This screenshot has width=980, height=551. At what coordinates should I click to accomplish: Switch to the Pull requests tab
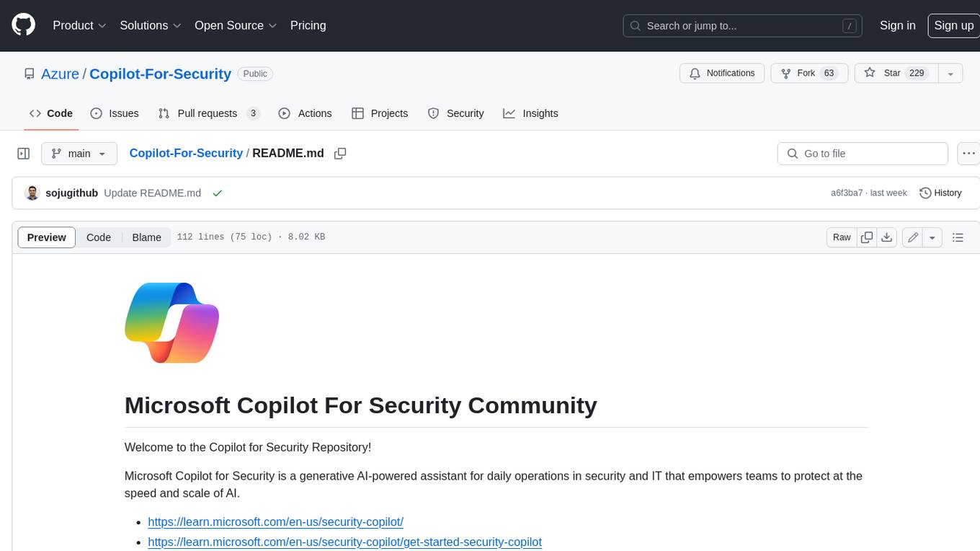tap(208, 113)
